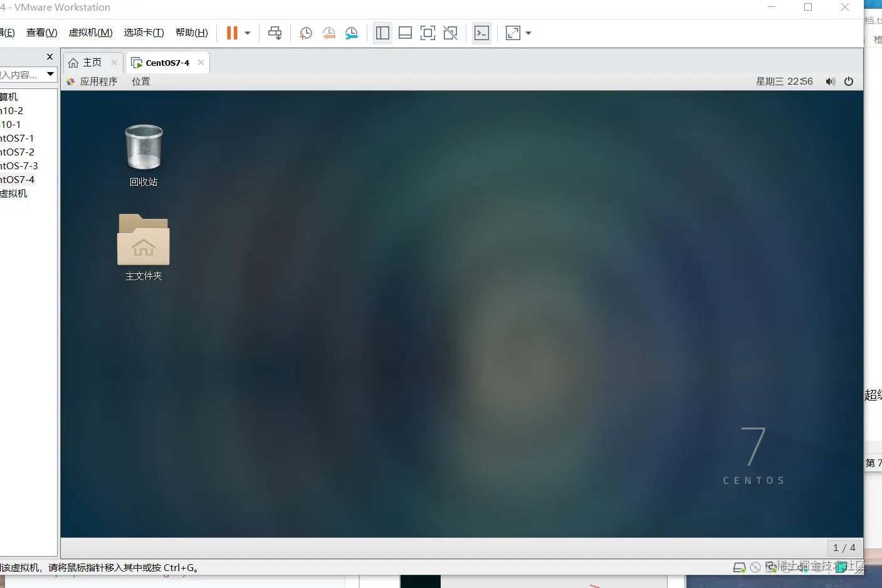
Task: Select ntOS7-2 in the library list
Action: 18,152
